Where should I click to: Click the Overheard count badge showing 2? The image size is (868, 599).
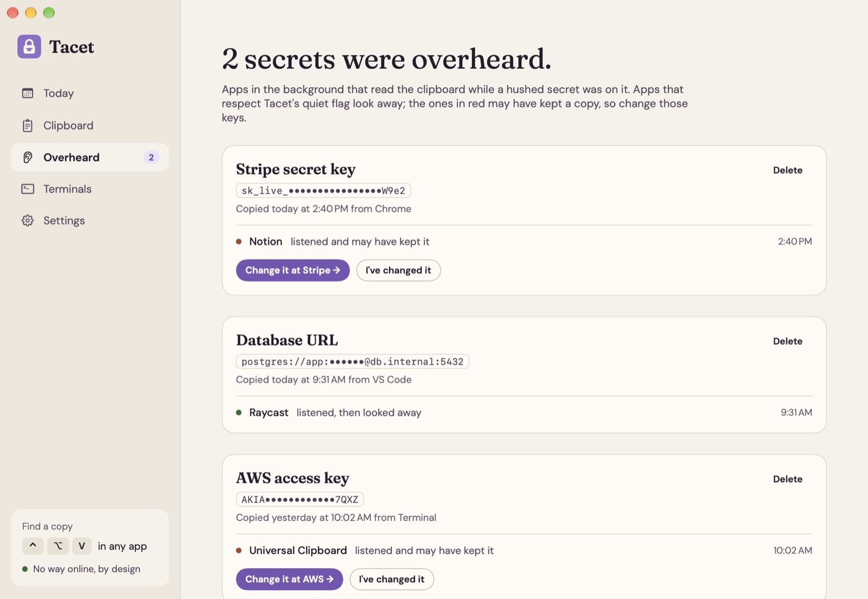(x=151, y=157)
